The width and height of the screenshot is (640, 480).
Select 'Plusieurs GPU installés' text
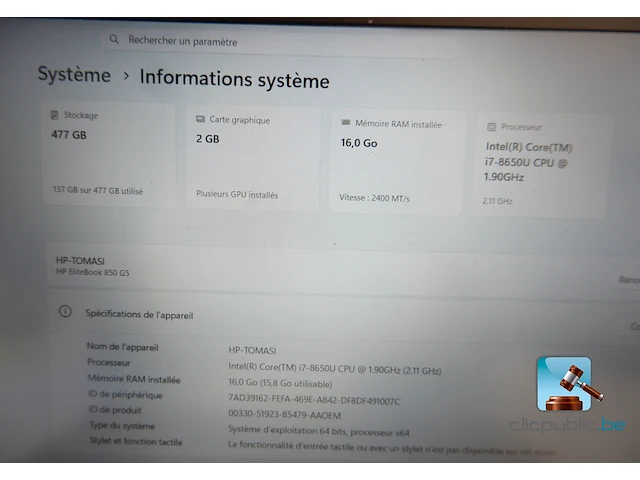(237, 194)
